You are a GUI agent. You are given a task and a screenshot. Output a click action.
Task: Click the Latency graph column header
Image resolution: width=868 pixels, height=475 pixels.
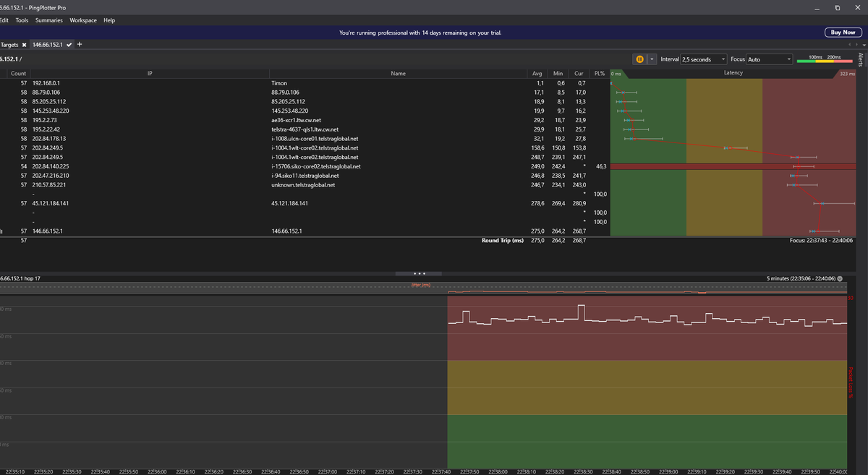(x=734, y=73)
